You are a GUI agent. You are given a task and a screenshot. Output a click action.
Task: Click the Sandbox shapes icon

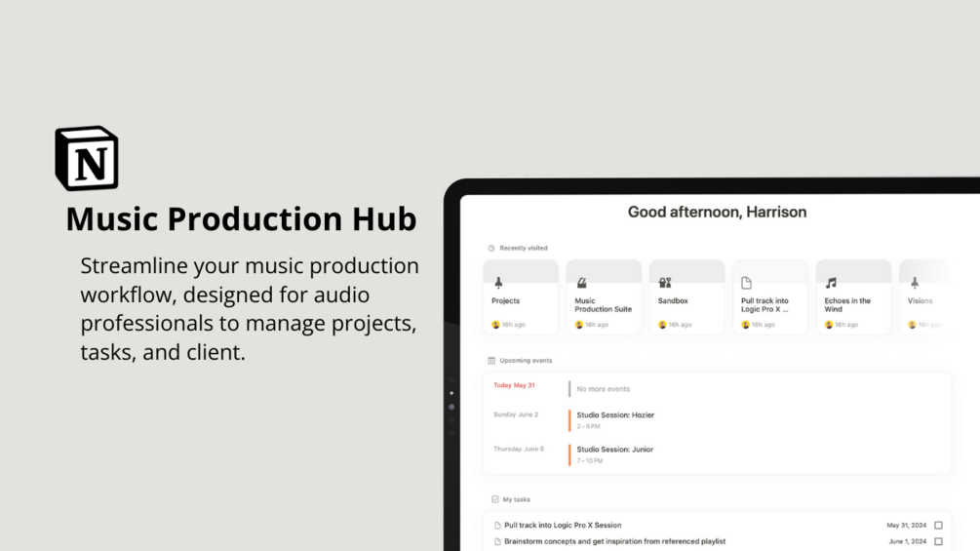pos(665,283)
